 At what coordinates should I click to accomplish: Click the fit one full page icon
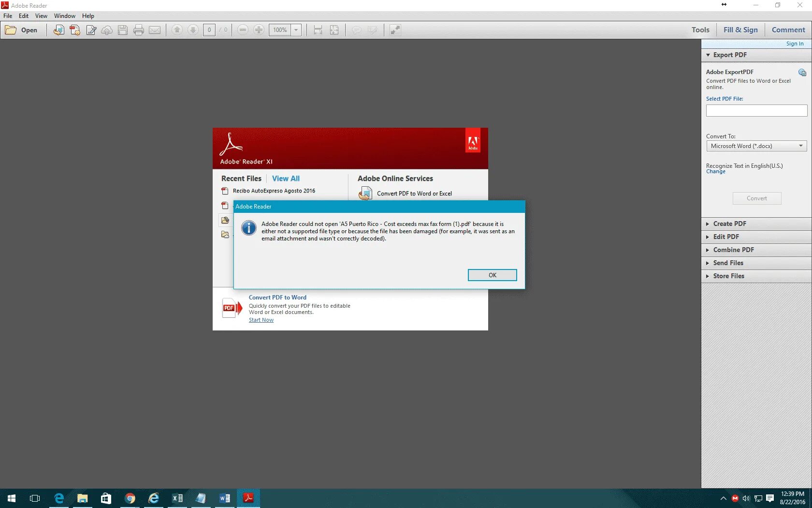pos(334,30)
